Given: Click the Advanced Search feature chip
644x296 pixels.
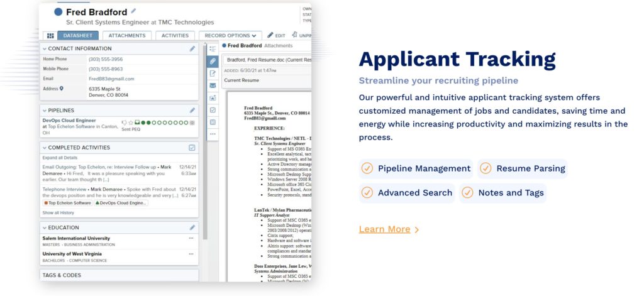Looking at the screenshot, I should click(x=407, y=193).
